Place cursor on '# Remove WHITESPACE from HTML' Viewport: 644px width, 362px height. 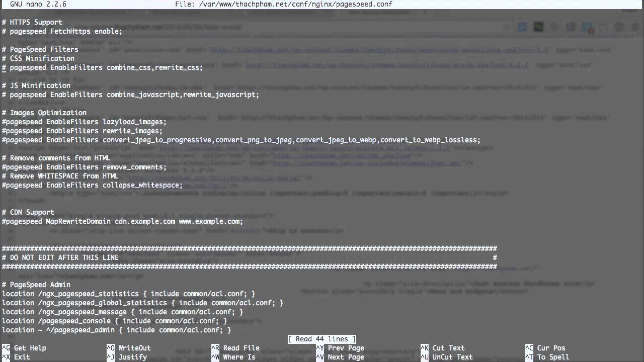pyautogui.click(x=60, y=176)
